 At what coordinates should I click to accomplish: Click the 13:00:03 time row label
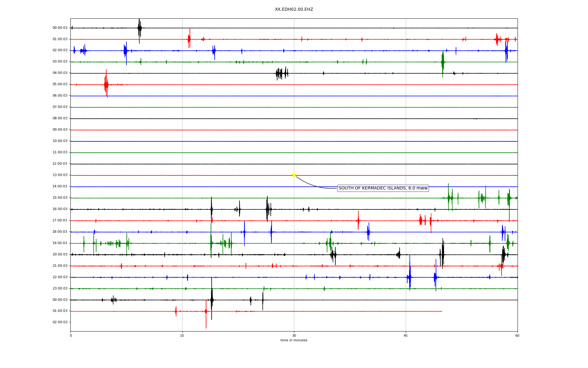[x=60, y=175]
